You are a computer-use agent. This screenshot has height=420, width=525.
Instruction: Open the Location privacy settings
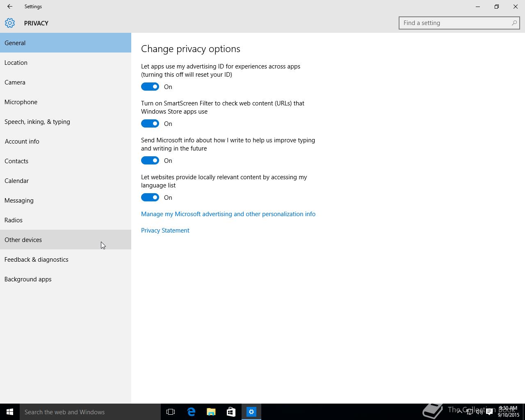66,62
